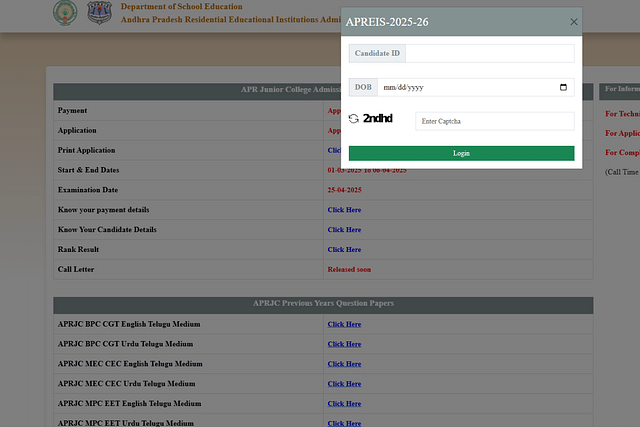Image resolution: width=640 pixels, height=427 pixels.
Task: Click the Application row label
Action: tap(77, 131)
